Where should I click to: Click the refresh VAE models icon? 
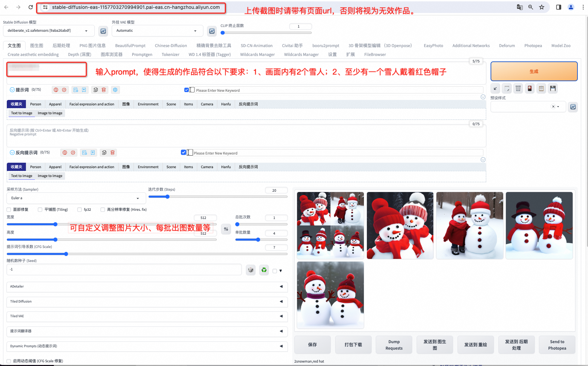212,31
